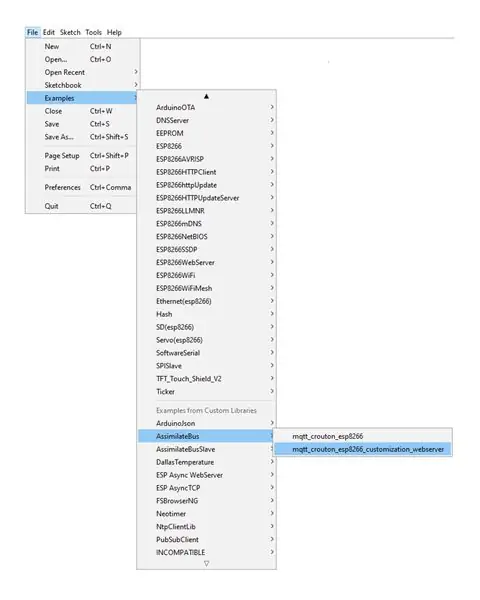Open the DallasTemperature library examples
480x600 pixels.
(206, 462)
